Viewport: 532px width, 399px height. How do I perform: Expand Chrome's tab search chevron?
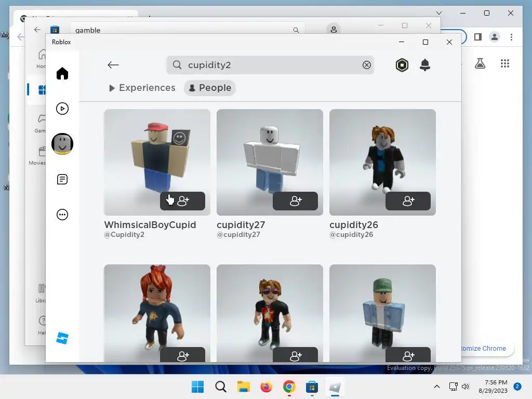pos(438,13)
